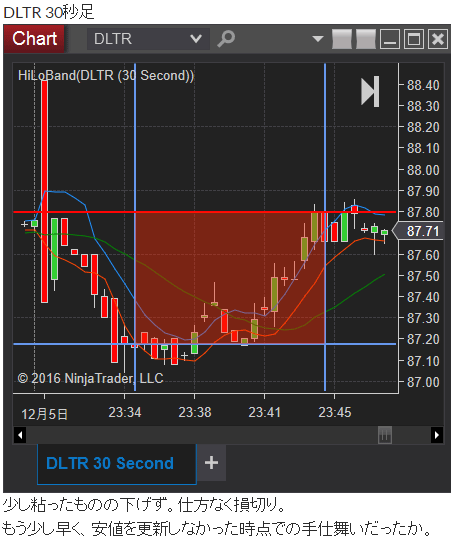Click the DLTR 30秒足 heading text

pyautogui.click(x=49, y=13)
